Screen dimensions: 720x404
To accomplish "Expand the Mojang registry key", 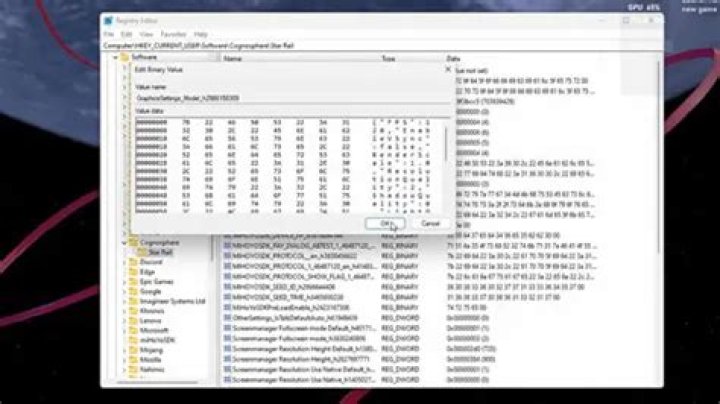I will [x=124, y=350].
